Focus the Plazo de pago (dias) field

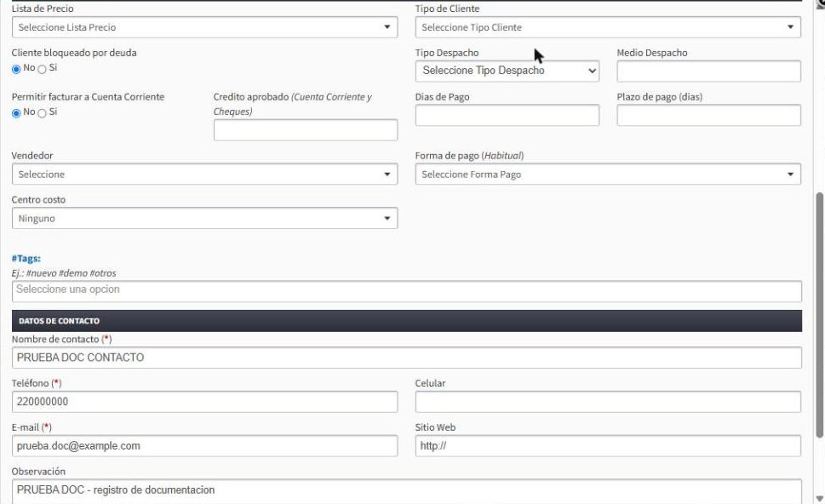pyautogui.click(x=708, y=115)
